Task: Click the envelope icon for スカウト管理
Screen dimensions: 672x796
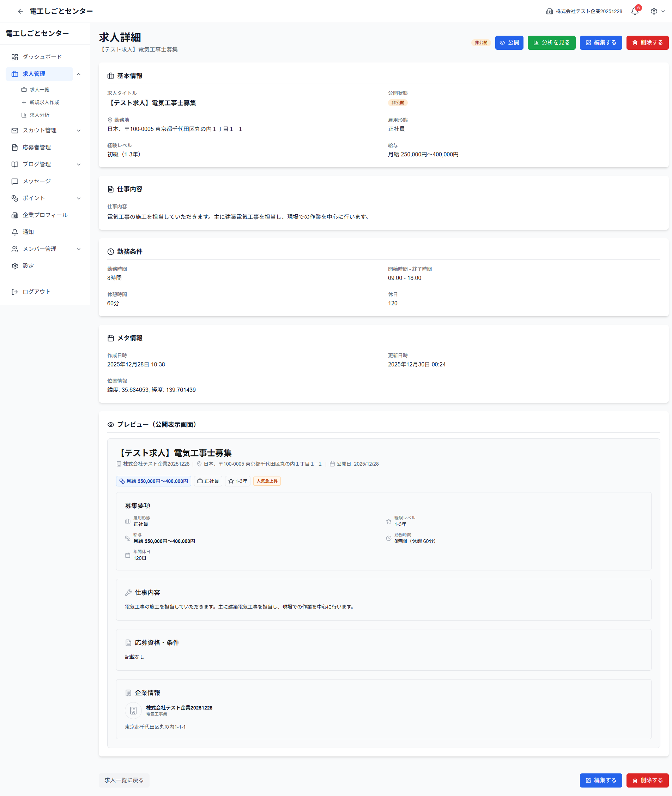Action: pos(15,130)
